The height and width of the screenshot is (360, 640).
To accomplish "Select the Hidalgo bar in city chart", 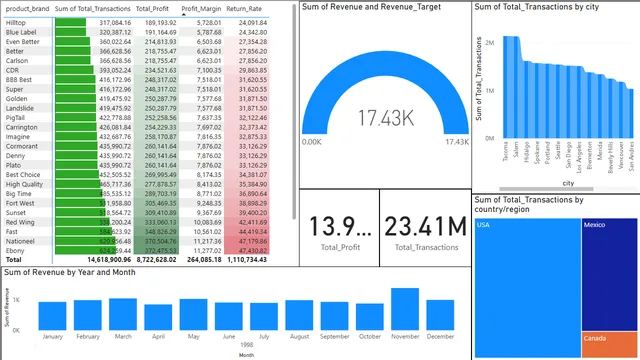I will point(527,100).
